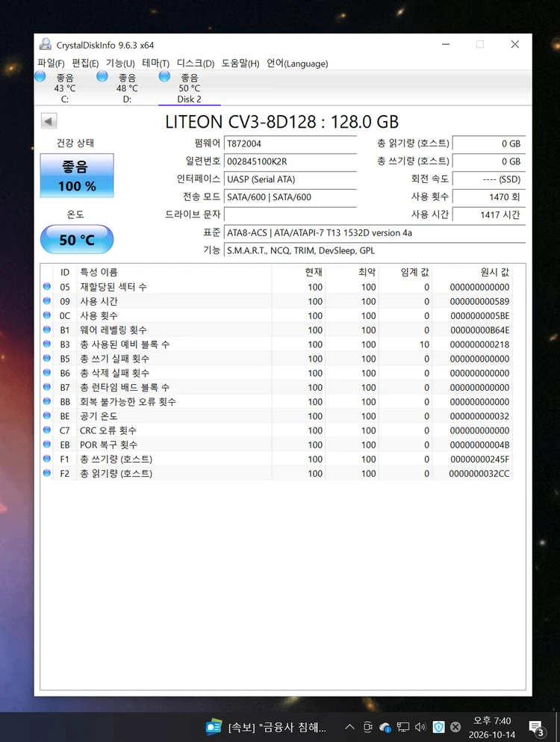Click status dot for attribute BB row

tap(47, 401)
